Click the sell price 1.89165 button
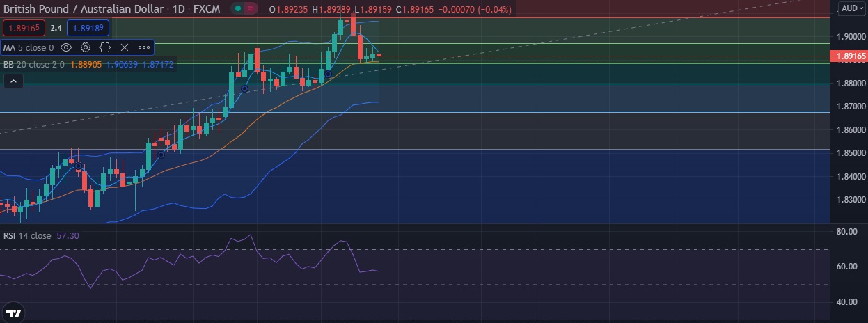 [x=24, y=29]
